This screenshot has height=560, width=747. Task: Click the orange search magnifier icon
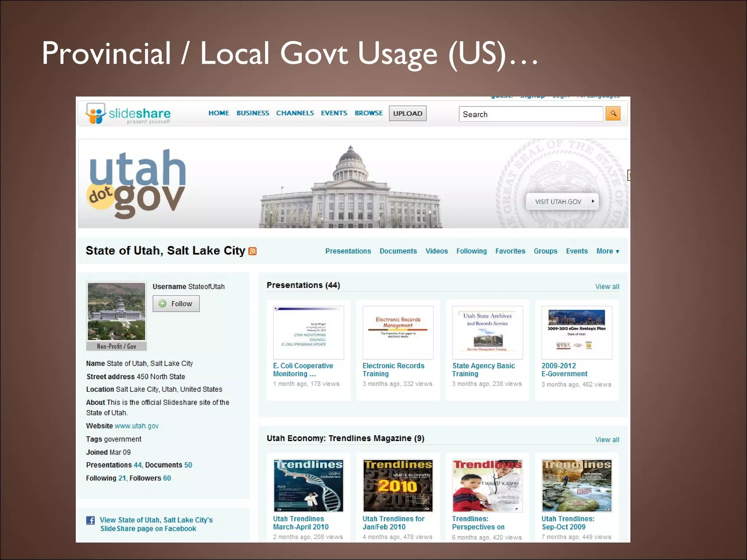[x=613, y=114]
